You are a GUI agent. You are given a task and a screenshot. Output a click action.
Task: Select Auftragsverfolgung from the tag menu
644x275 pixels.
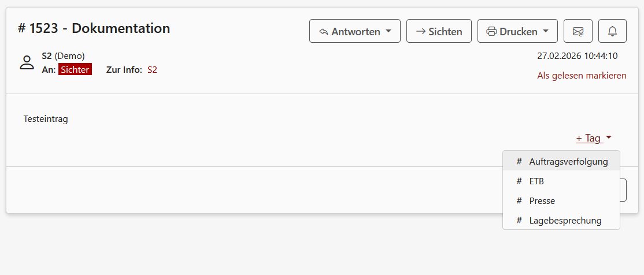click(x=568, y=162)
